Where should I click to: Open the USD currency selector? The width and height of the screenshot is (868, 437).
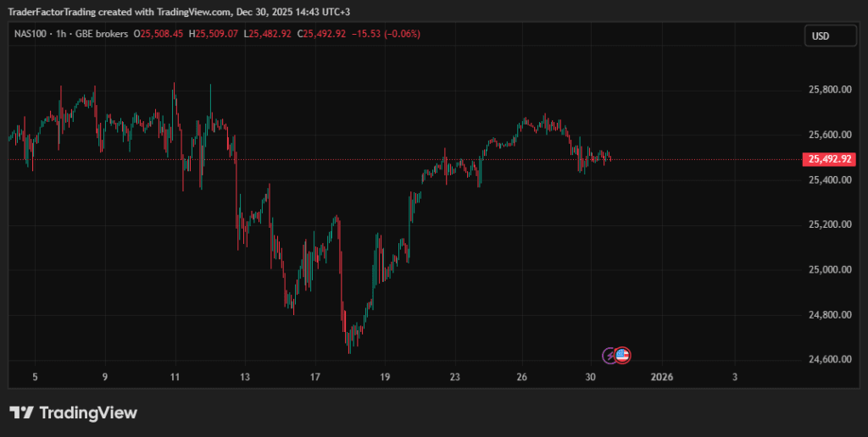[831, 36]
